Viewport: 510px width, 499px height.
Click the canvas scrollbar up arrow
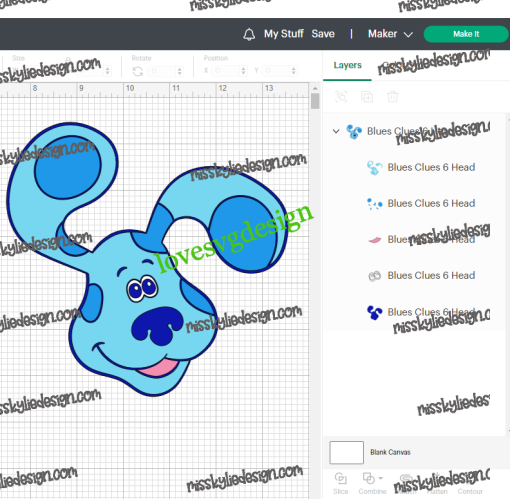[x=315, y=88]
